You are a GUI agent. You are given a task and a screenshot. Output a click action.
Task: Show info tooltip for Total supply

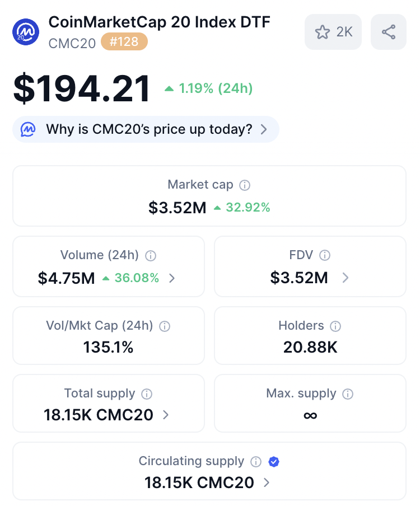pyautogui.click(x=147, y=393)
